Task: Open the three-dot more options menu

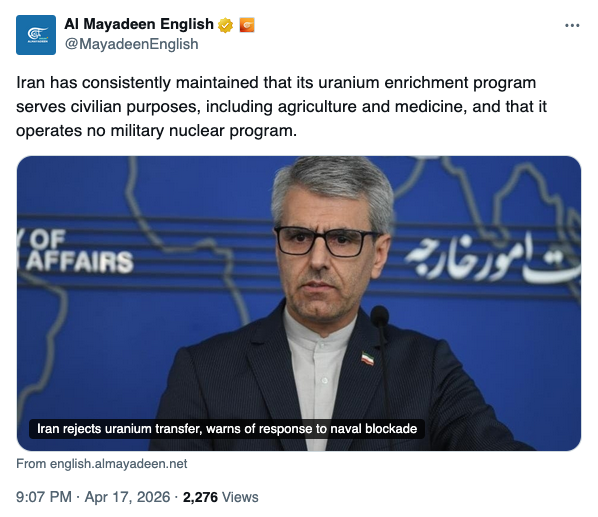Action: click(x=572, y=26)
